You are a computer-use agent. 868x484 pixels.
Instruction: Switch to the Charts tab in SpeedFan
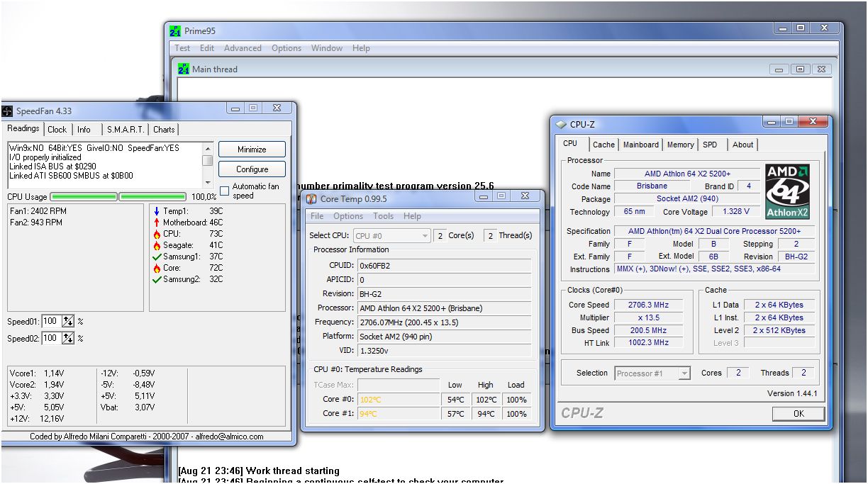(x=164, y=130)
